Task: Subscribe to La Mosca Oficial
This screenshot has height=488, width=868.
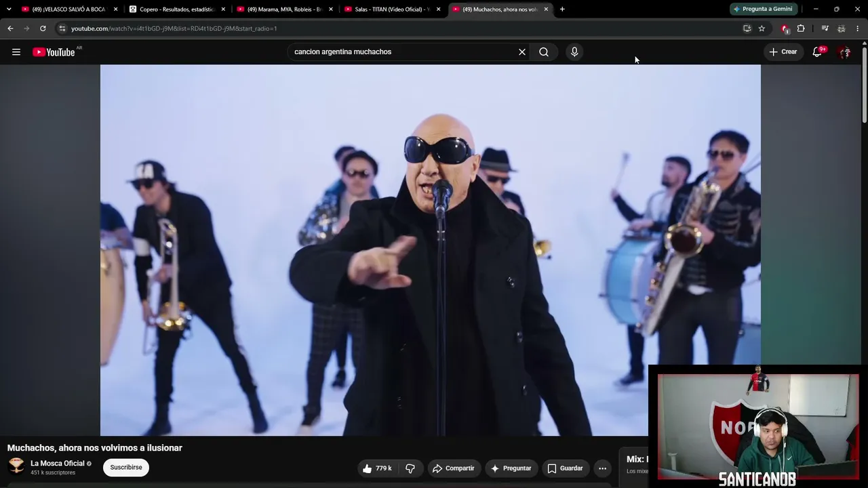Action: [126, 468]
